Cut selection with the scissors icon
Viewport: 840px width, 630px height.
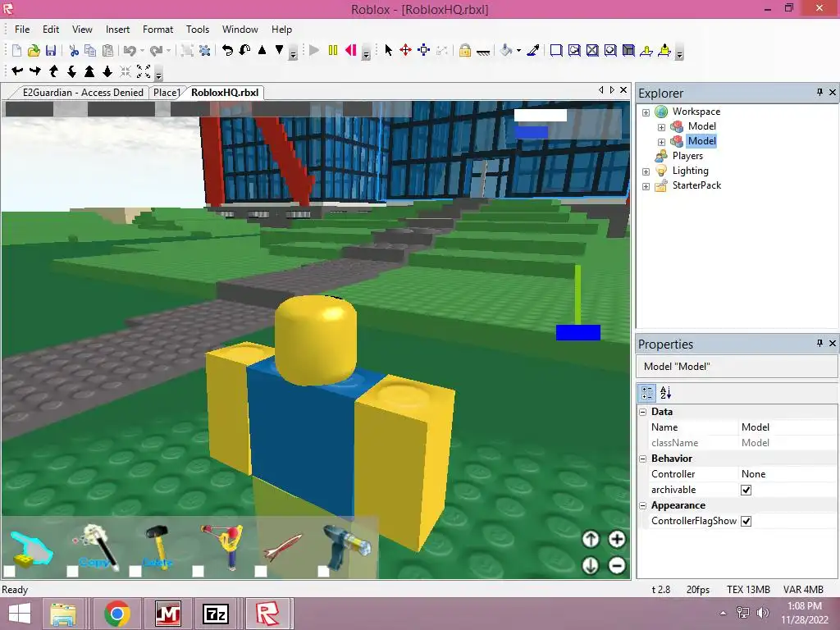(x=74, y=50)
